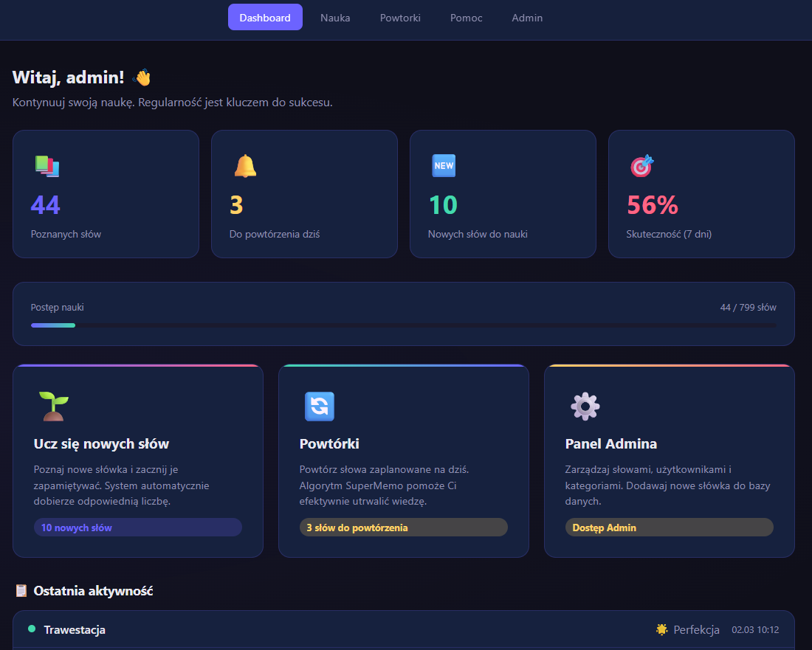
Task: Click the Skuteczność (7 dni) label
Action: (669, 235)
